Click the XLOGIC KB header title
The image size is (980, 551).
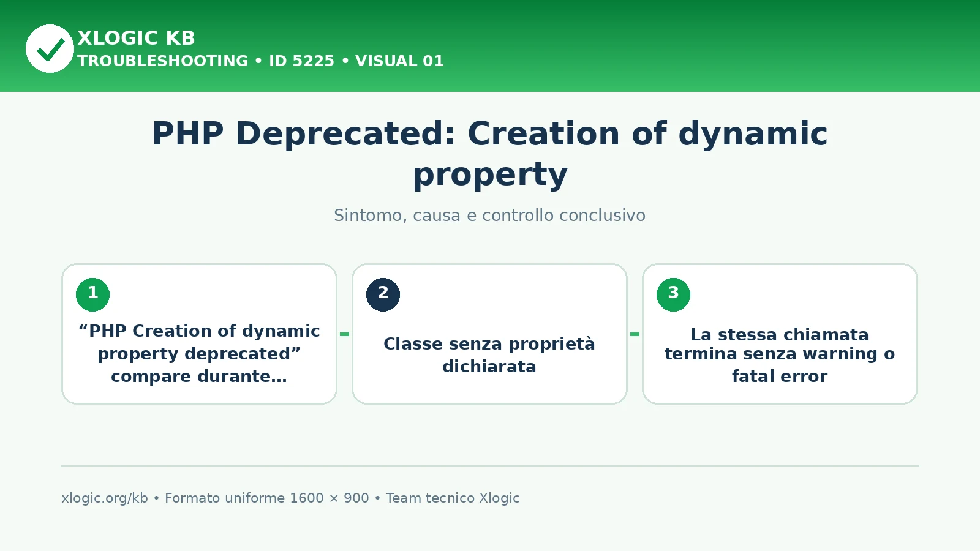pos(136,38)
